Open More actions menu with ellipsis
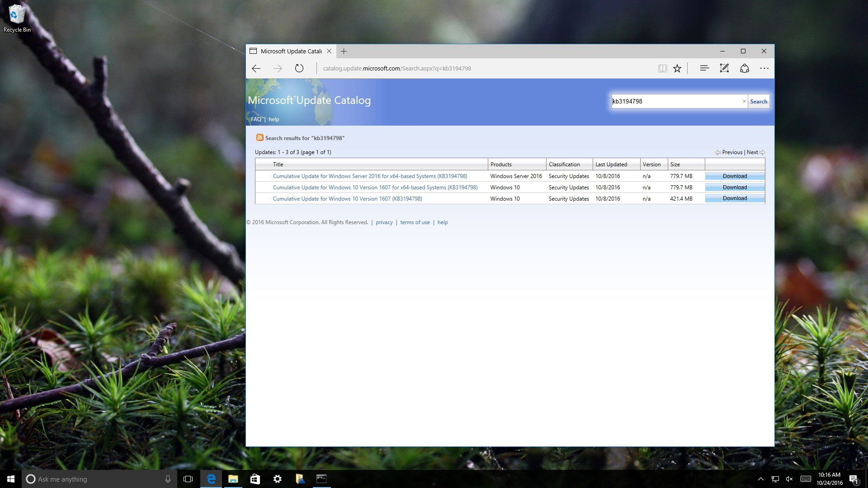Viewport: 868px width, 488px height. click(764, 68)
